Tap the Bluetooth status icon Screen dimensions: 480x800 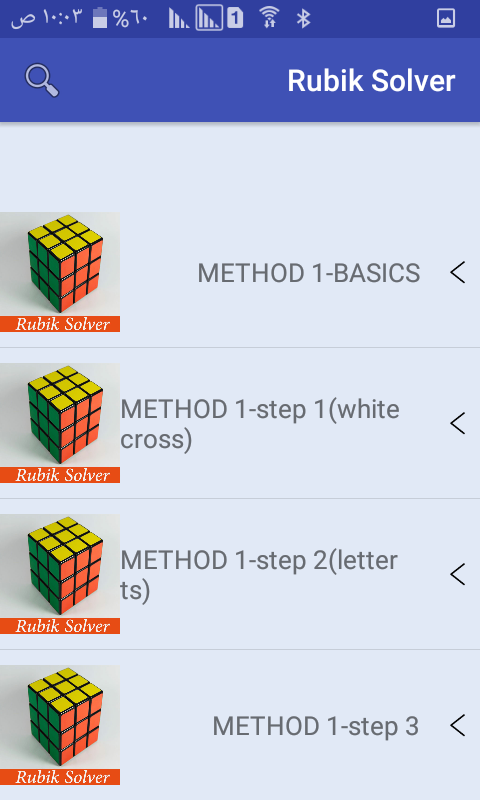click(x=304, y=18)
